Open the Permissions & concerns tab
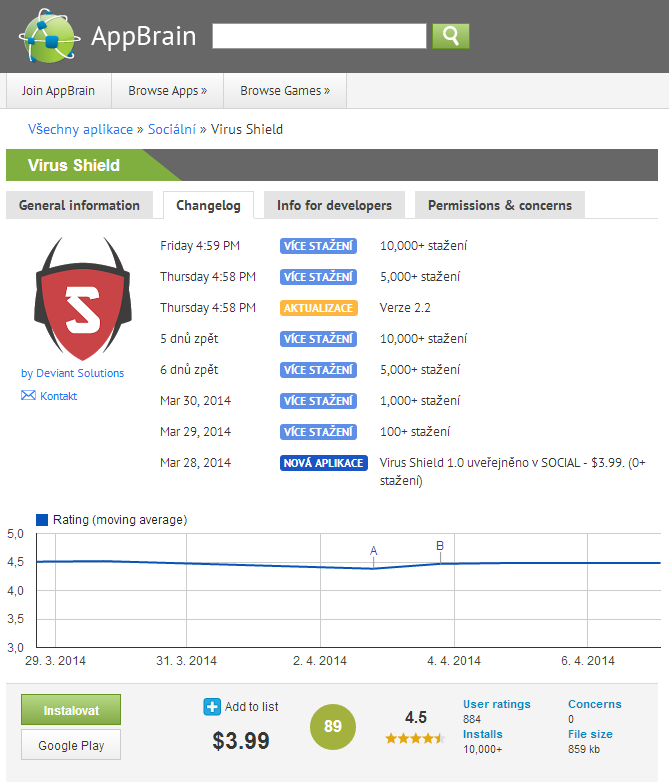 point(500,205)
